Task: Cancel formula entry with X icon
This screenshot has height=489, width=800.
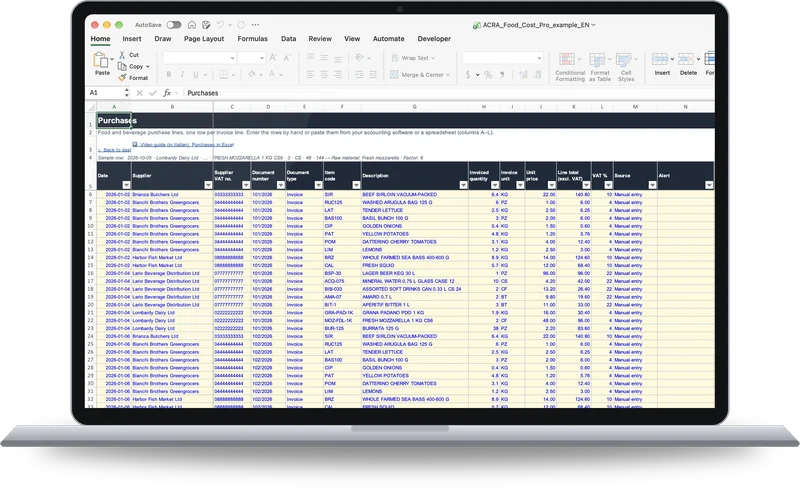Action: pos(139,93)
